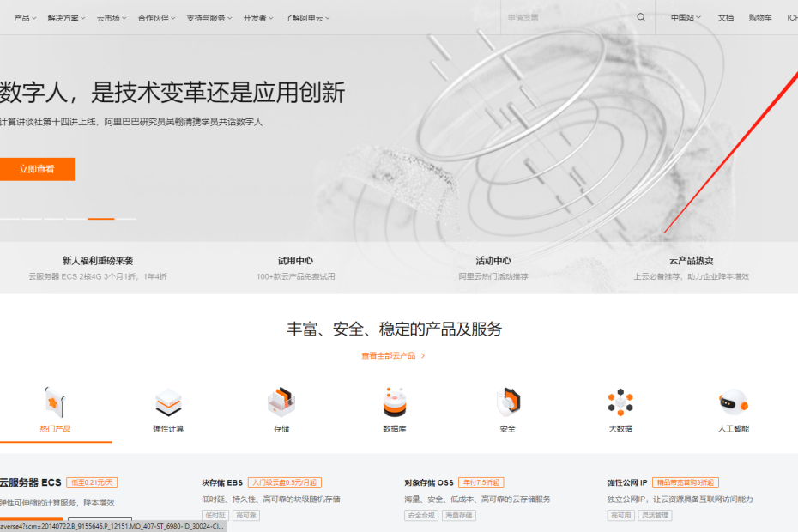
Task: Go to the 文档 link
Action: 726,17
